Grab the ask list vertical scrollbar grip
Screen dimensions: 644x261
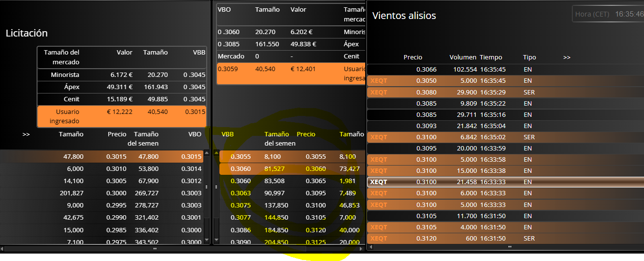pos(215,186)
